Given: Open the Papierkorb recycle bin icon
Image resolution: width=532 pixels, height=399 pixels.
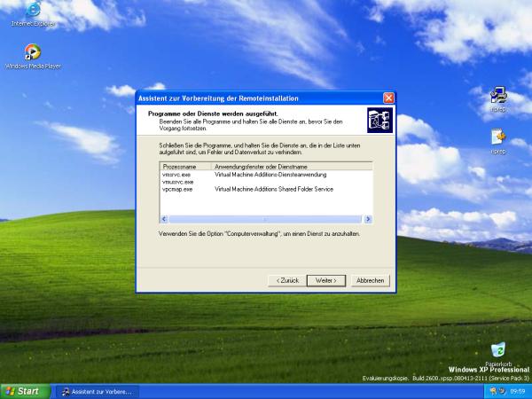Looking at the screenshot, I should coord(498,354).
